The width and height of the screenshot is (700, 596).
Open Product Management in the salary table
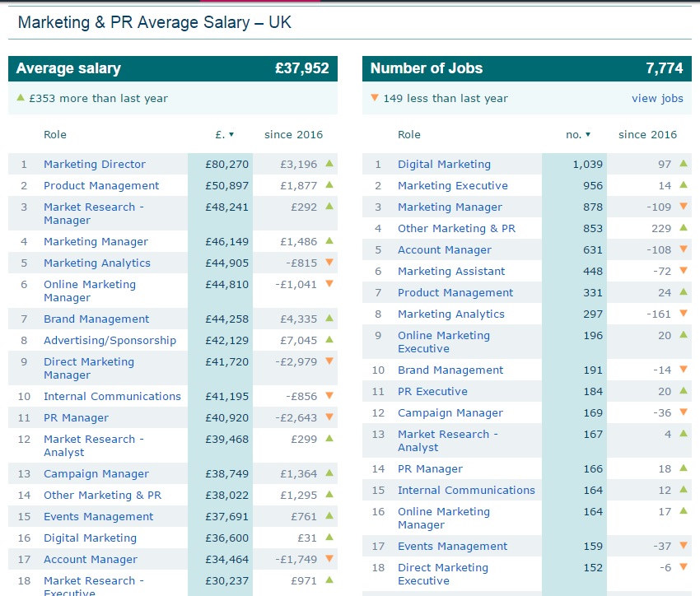(101, 185)
